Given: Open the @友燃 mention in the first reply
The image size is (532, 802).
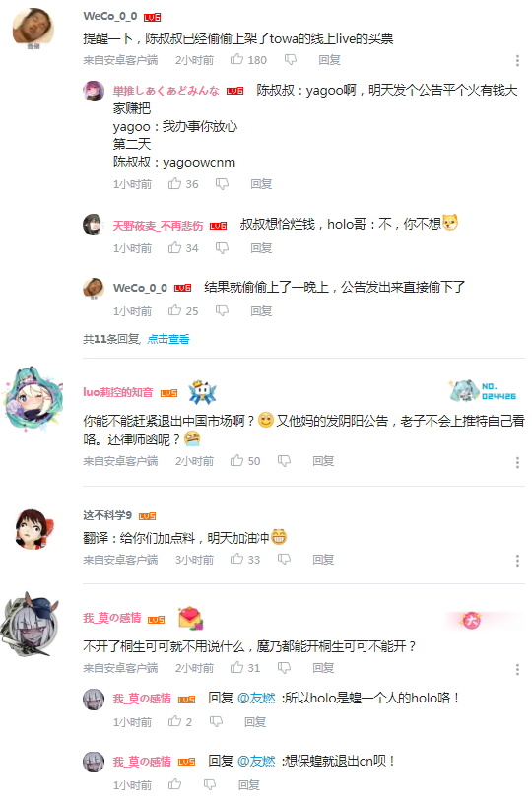Looking at the screenshot, I should click(x=256, y=698).
